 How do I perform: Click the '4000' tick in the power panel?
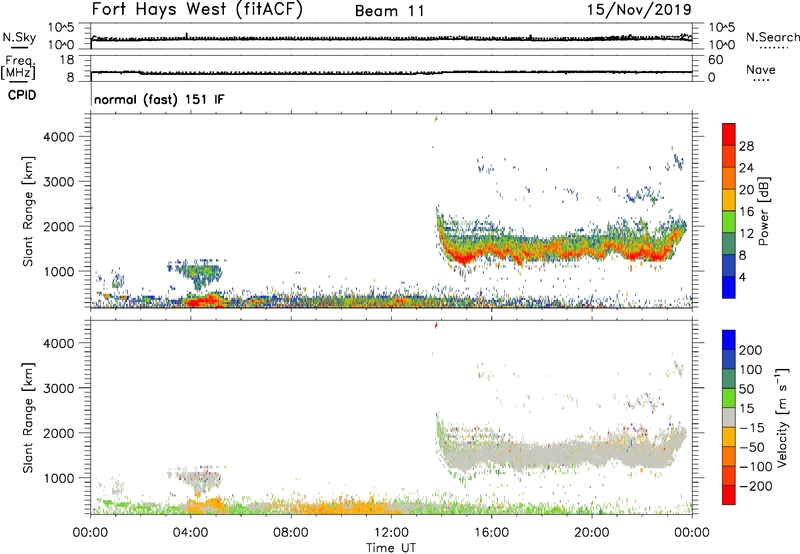coord(58,137)
